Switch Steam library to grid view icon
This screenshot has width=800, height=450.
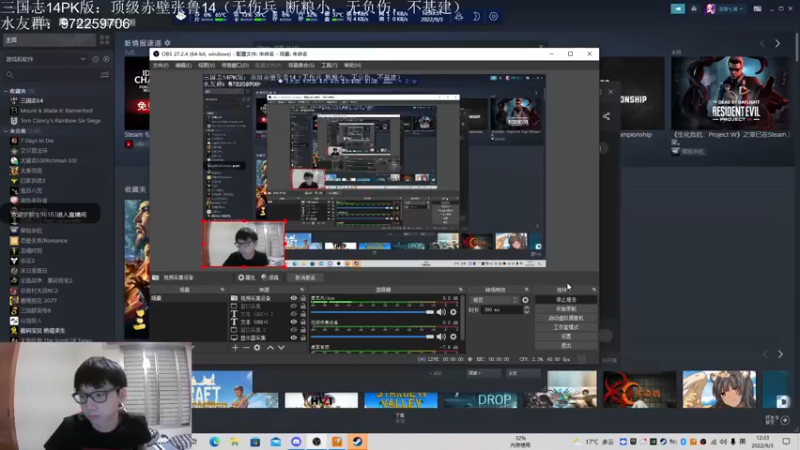(105, 40)
